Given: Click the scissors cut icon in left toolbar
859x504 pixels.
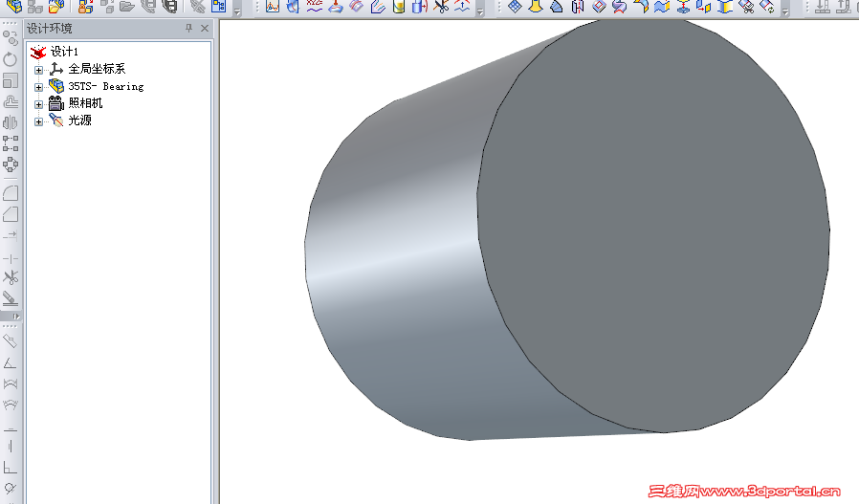Looking at the screenshot, I should [x=10, y=277].
